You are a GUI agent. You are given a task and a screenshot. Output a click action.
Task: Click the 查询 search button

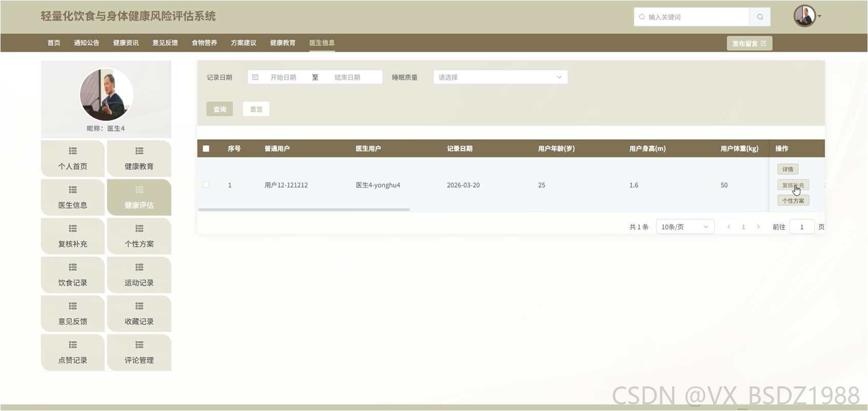220,109
